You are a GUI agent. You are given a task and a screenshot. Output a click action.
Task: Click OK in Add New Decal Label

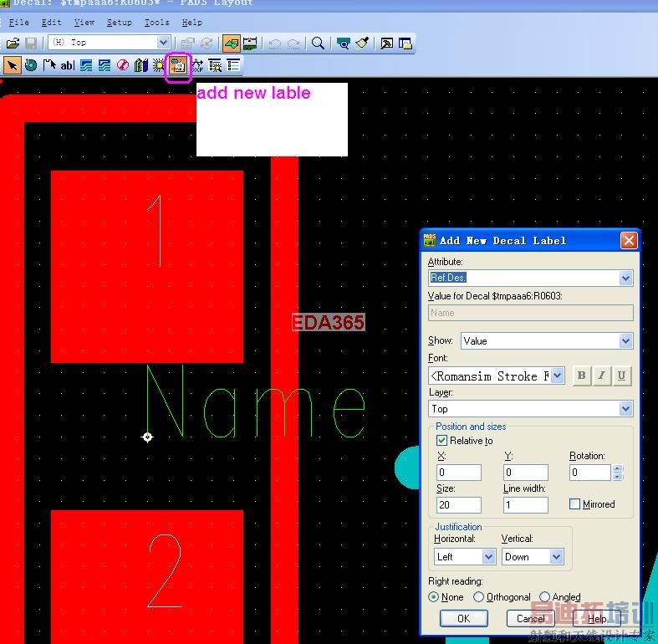(464, 618)
